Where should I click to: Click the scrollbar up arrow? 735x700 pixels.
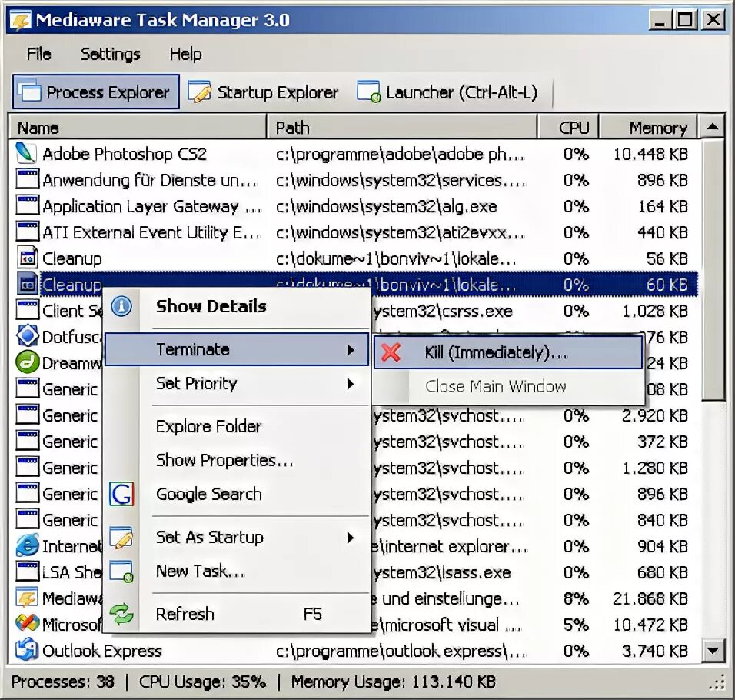pos(713,127)
